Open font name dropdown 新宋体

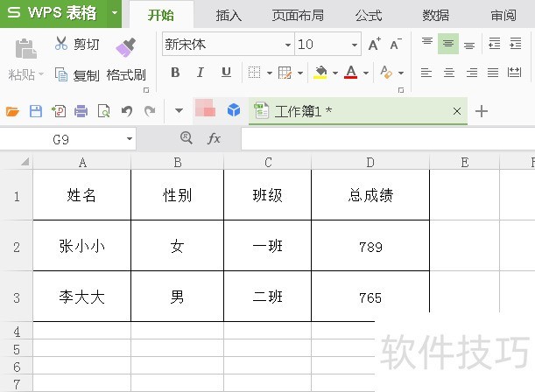(287, 45)
